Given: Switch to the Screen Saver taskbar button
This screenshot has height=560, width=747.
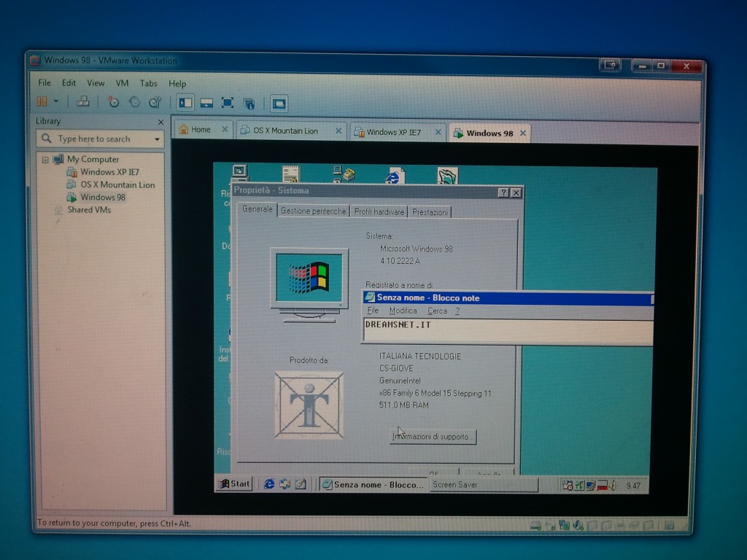Looking at the screenshot, I should [x=484, y=485].
